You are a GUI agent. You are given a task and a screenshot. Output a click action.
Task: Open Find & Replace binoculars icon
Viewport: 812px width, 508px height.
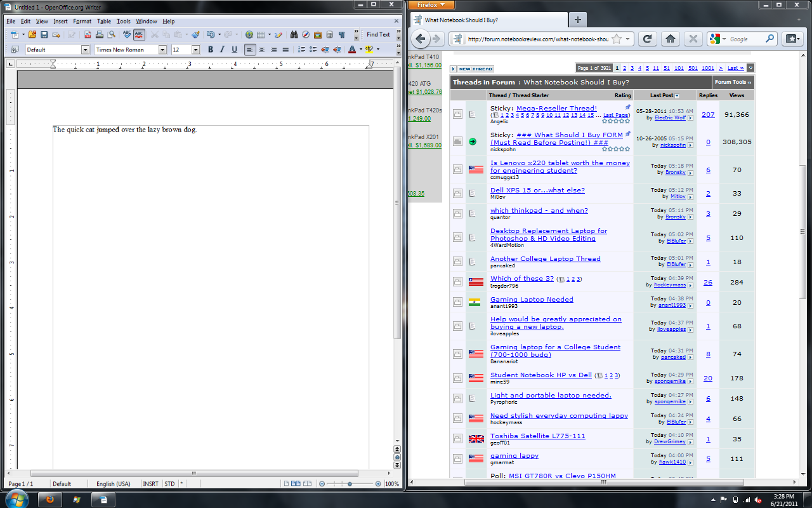tap(294, 35)
